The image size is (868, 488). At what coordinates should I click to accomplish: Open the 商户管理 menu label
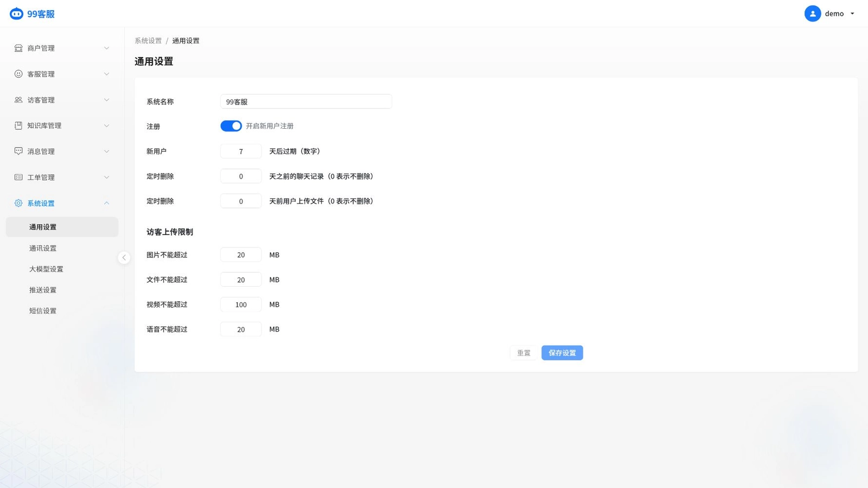pos(41,48)
